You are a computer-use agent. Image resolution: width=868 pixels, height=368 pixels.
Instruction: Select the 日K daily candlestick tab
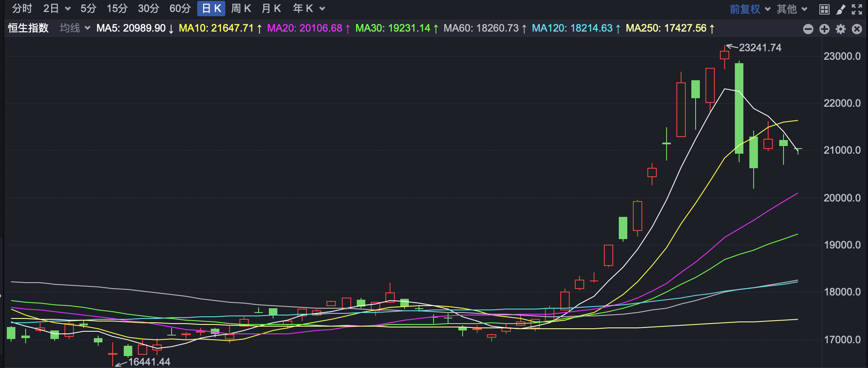click(x=211, y=9)
